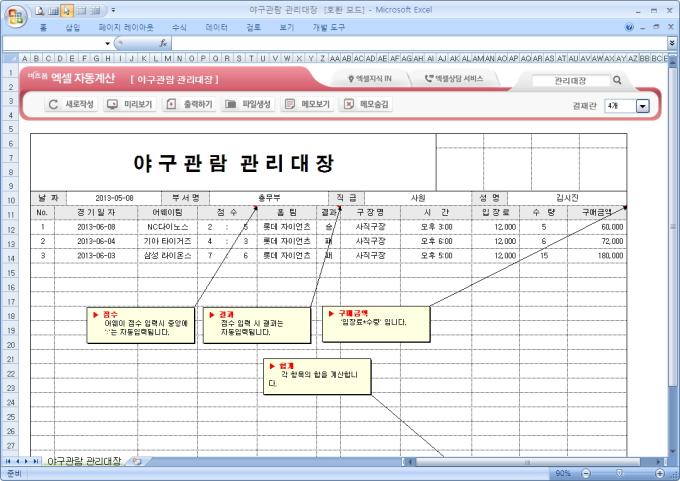The height and width of the screenshot is (481, 680).
Task: Go to next sheet with navigation arrow
Action: 26,461
